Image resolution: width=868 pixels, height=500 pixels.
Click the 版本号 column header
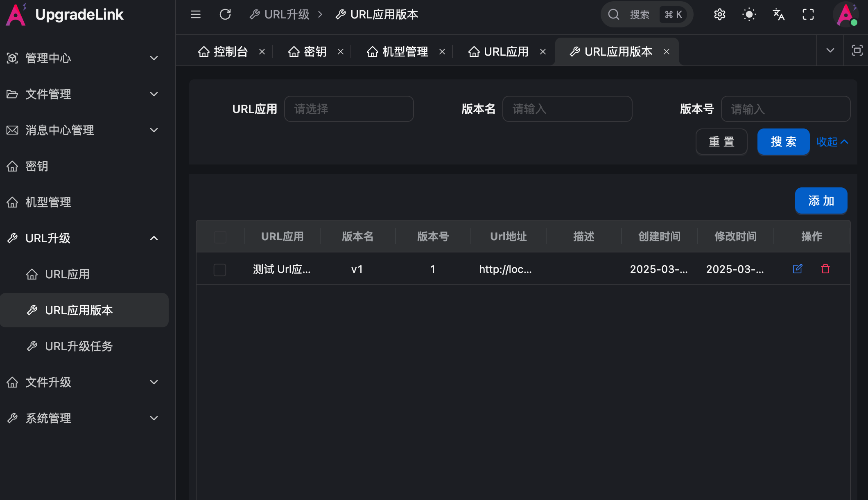[x=433, y=236]
